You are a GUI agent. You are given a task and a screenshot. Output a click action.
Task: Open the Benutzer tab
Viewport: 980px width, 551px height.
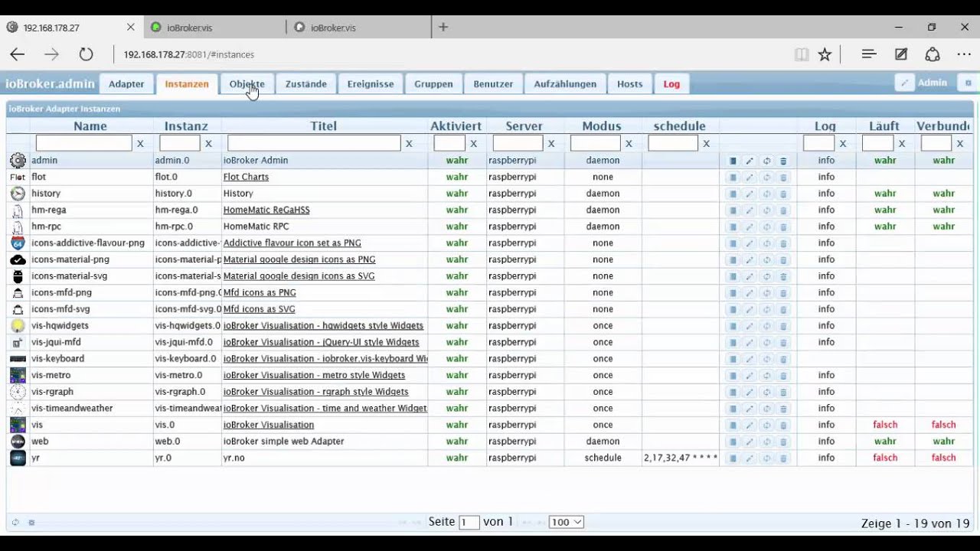point(493,84)
